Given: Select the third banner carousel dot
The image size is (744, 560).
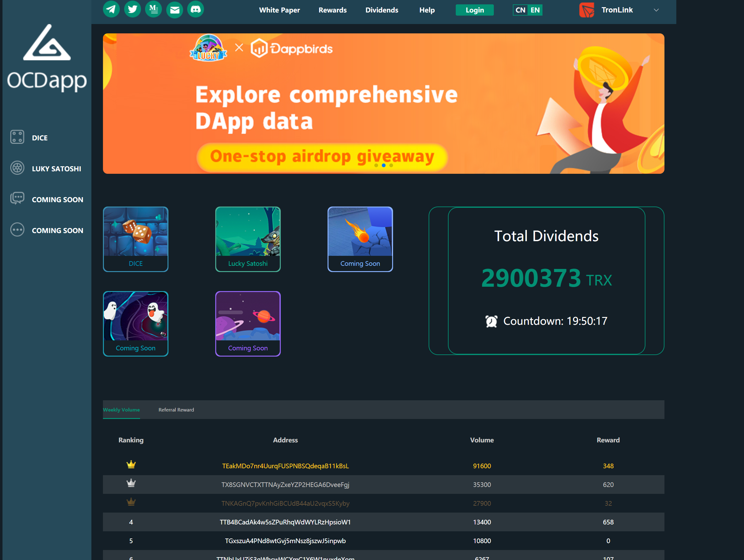Looking at the screenshot, I should [391, 165].
